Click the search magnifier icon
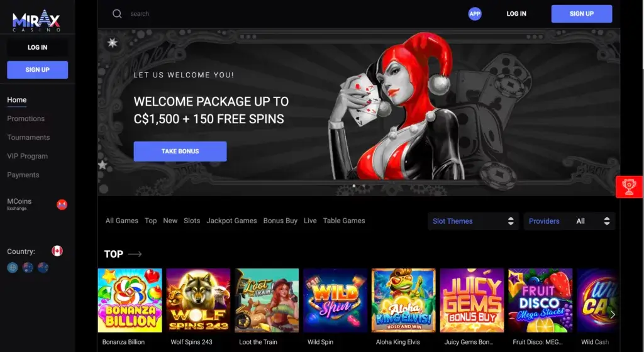Viewport: 644px width, 352px height. [x=117, y=14]
